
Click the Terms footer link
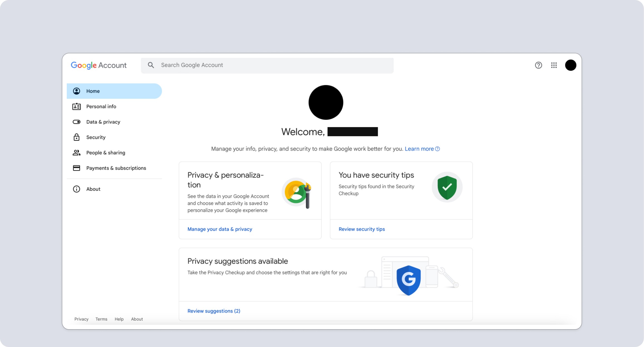coord(101,319)
